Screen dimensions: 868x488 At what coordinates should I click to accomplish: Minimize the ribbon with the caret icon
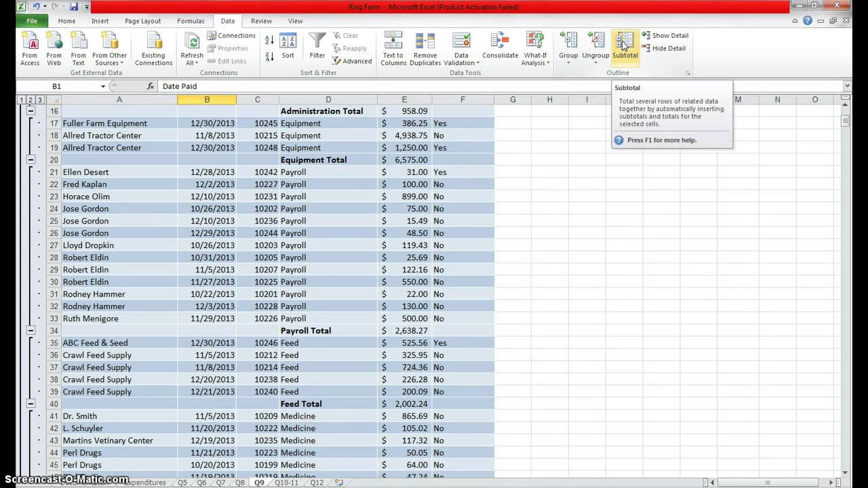[795, 21]
